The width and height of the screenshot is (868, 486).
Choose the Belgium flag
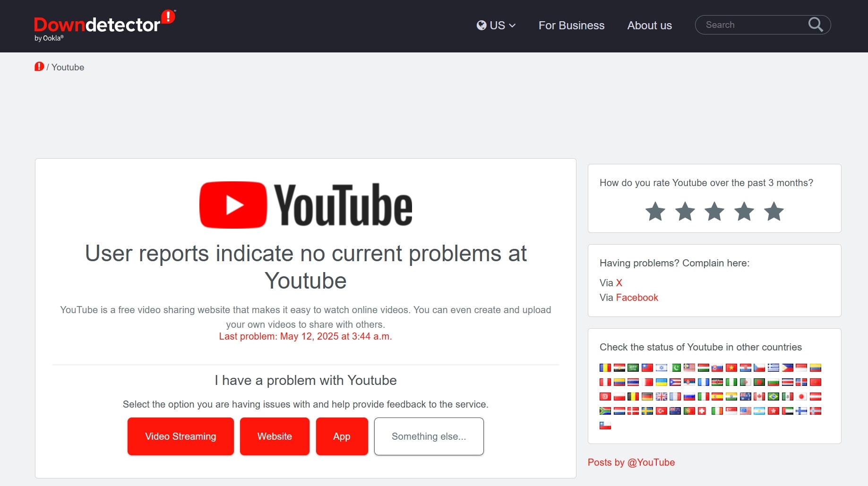point(633,396)
